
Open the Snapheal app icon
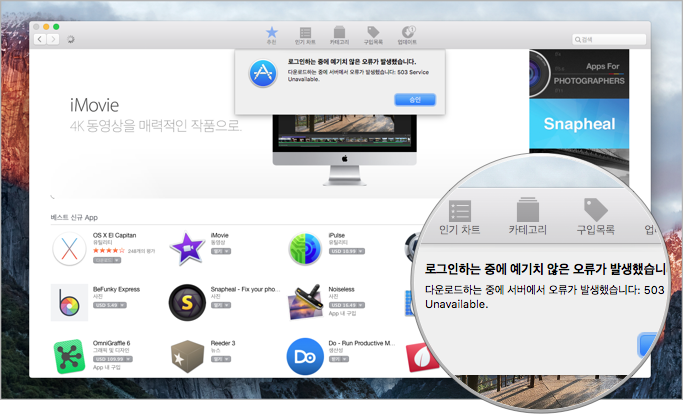[x=187, y=302]
